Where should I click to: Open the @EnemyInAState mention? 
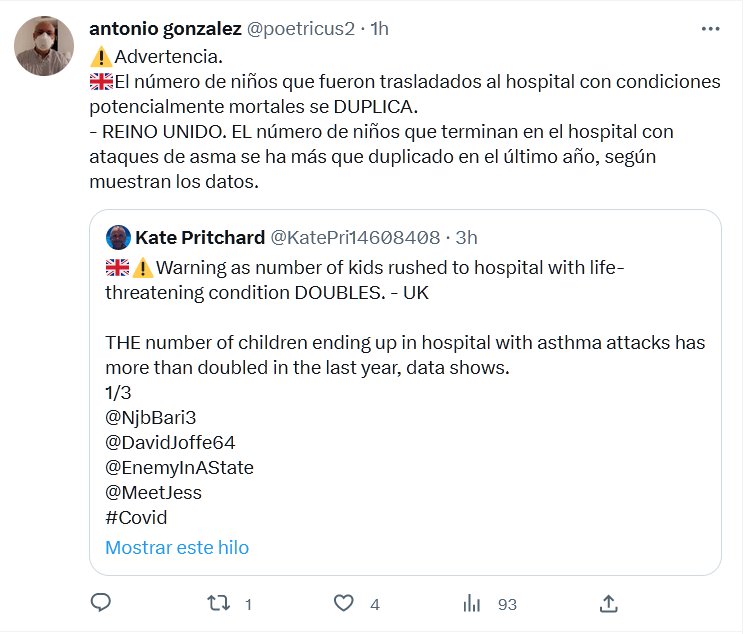[179, 468]
